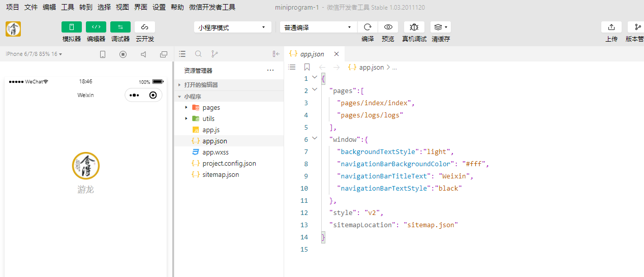644x277 pixels.
Task: Detach simulator window icon
Action: click(164, 54)
